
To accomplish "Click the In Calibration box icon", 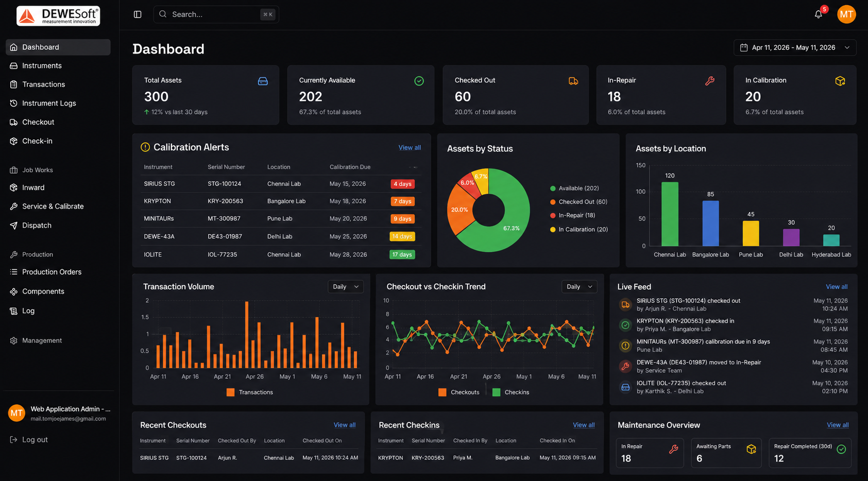I will click(840, 81).
